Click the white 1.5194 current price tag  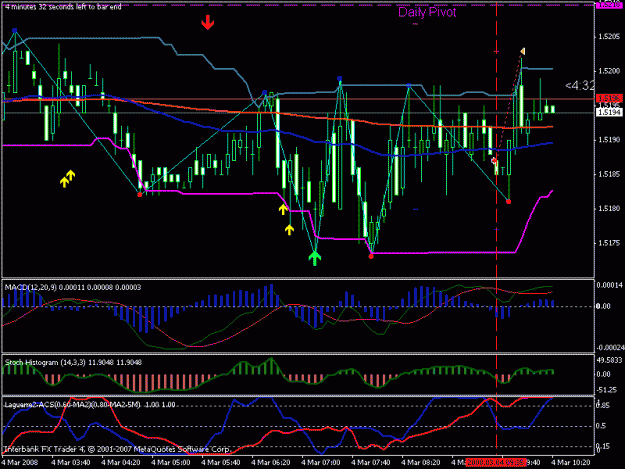pos(609,112)
